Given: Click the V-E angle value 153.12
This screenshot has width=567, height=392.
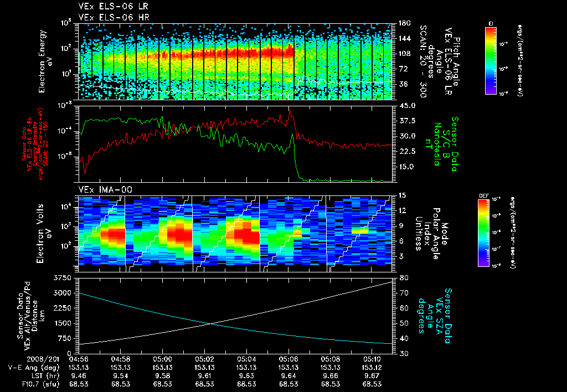Looking at the screenshot, I should (372, 368).
